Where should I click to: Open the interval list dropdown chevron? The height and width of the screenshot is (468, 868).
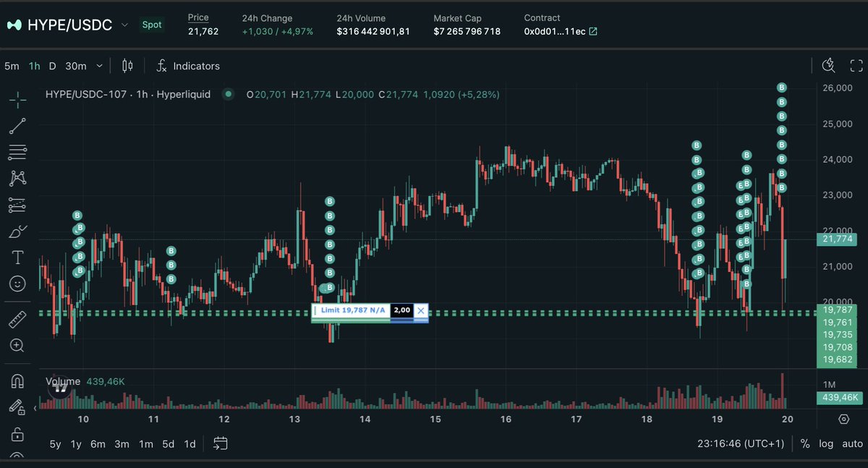99,66
